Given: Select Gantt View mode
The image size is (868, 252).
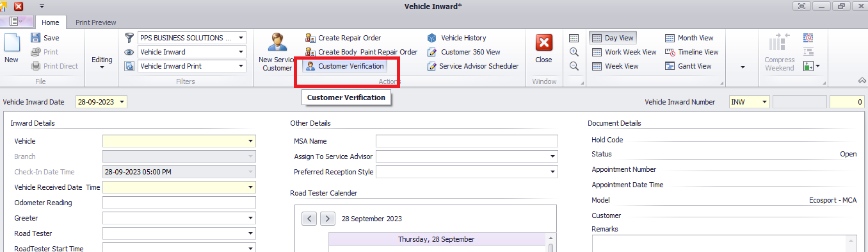Looking at the screenshot, I should click(x=688, y=66).
